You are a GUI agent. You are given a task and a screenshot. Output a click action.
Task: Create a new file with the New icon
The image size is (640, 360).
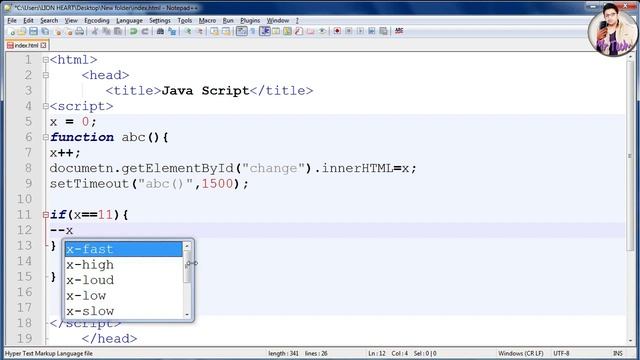(x=12, y=31)
